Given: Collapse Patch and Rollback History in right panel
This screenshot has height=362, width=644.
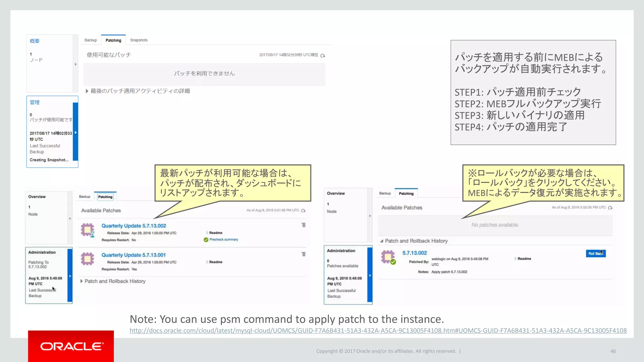Looking at the screenshot, I should [382, 241].
